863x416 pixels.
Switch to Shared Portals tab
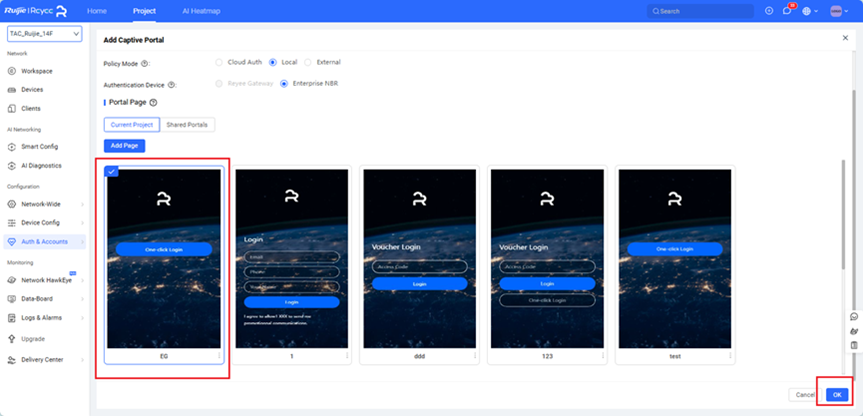[187, 125]
